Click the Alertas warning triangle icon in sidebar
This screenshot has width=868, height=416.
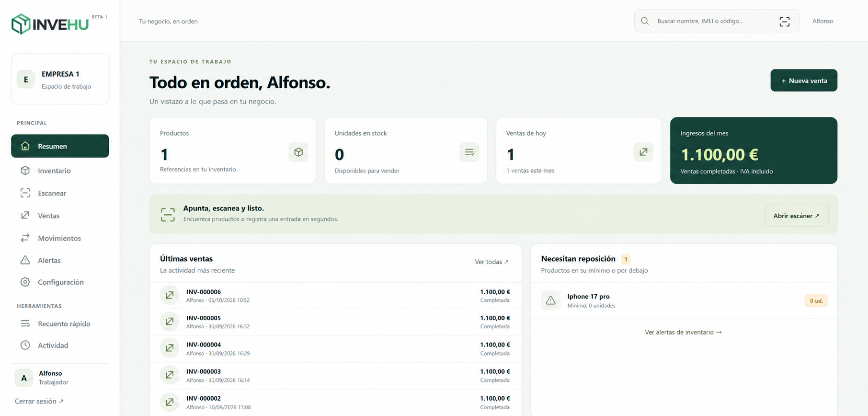(x=25, y=260)
